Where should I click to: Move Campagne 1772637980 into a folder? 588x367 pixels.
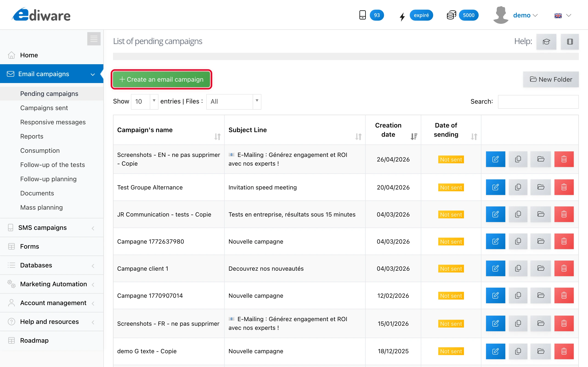pyautogui.click(x=541, y=241)
